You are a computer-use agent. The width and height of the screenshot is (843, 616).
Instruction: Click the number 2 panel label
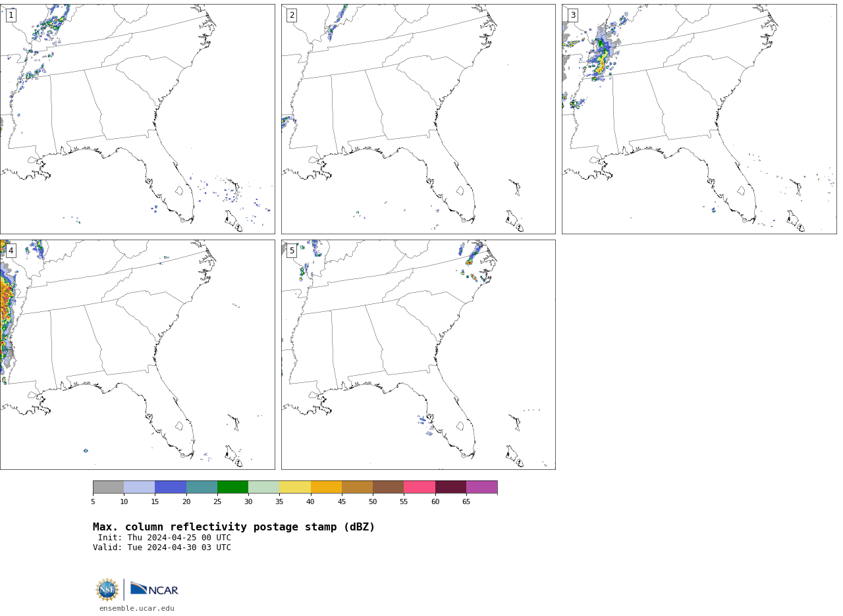pyautogui.click(x=292, y=15)
